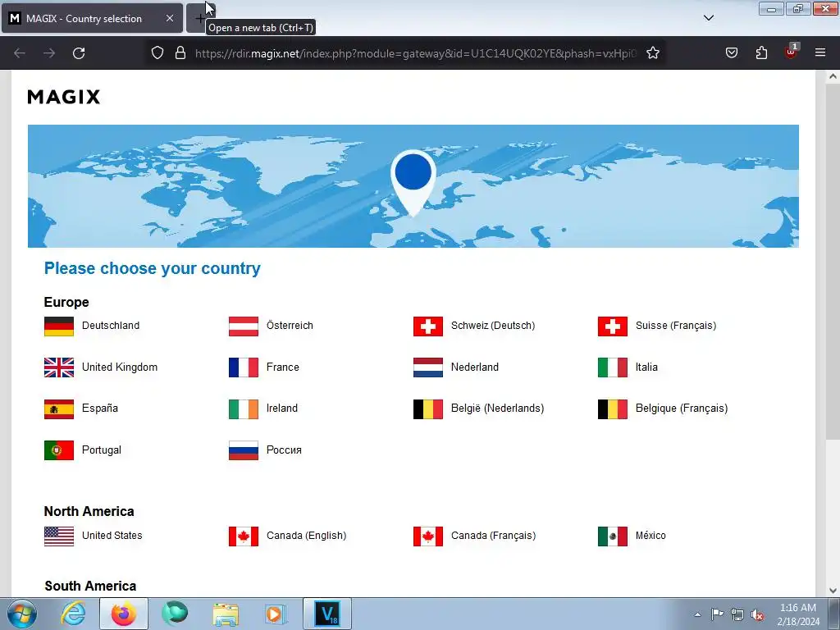This screenshot has height=630, width=840.
Task: Choose the Nederland country link
Action: [x=474, y=367]
